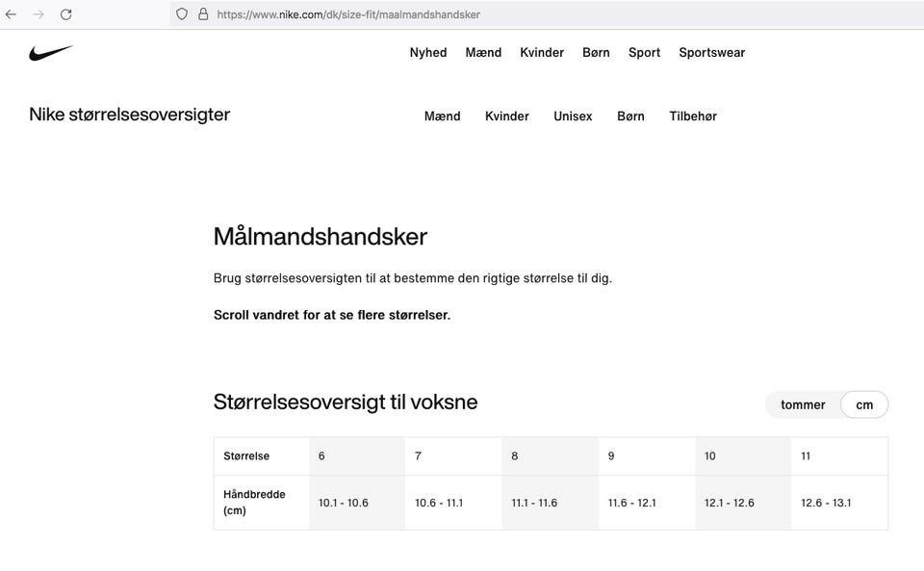The image size is (924, 571).
Task: Click the 11.1 - 11.6 width cell
Action: pos(551,503)
